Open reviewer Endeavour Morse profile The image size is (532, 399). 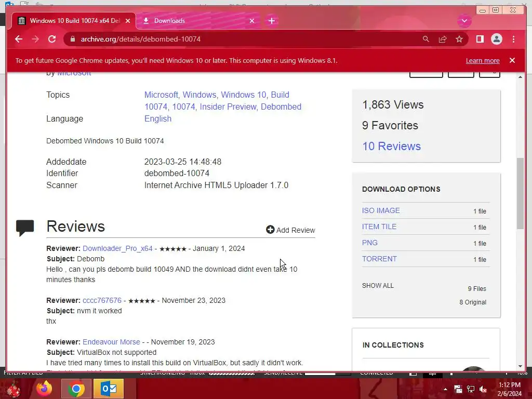(x=111, y=342)
